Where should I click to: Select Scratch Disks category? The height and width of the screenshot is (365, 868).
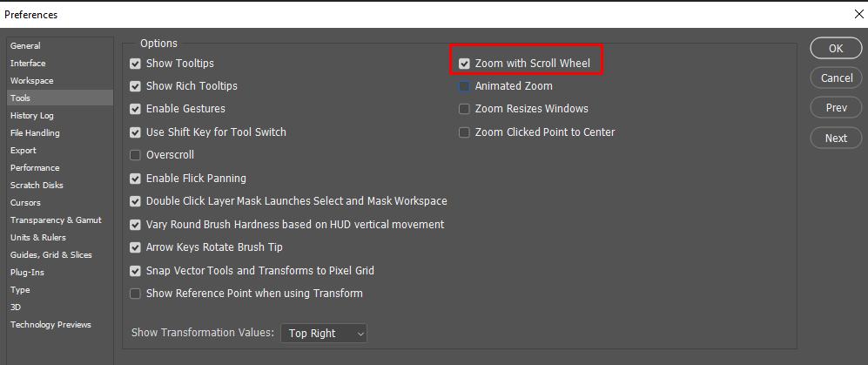tap(37, 185)
